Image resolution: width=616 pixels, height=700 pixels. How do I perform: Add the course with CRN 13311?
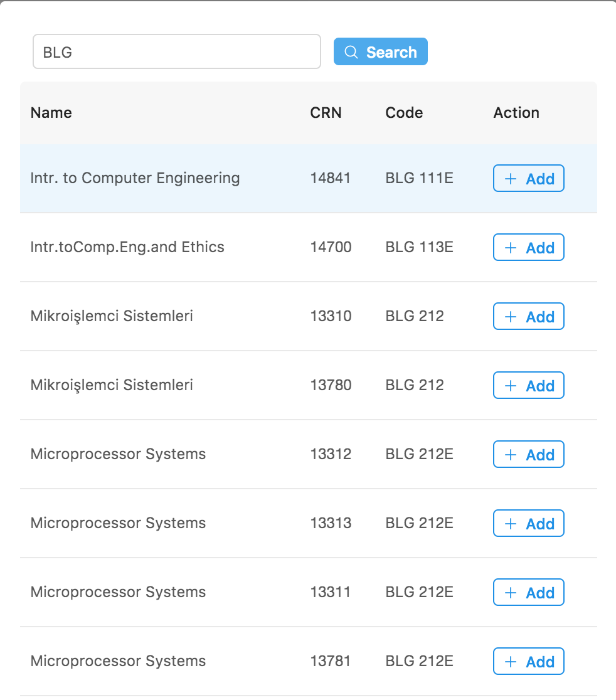[x=529, y=592]
